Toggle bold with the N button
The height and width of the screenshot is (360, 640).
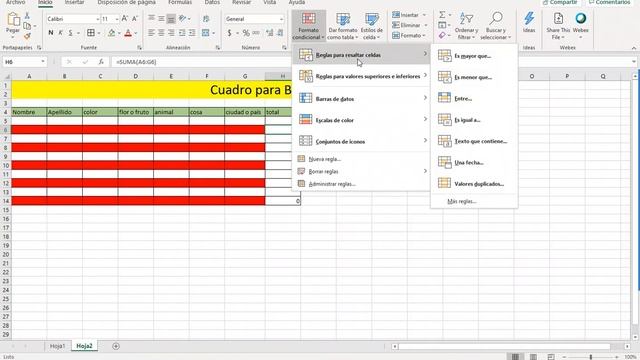pyautogui.click(x=51, y=33)
